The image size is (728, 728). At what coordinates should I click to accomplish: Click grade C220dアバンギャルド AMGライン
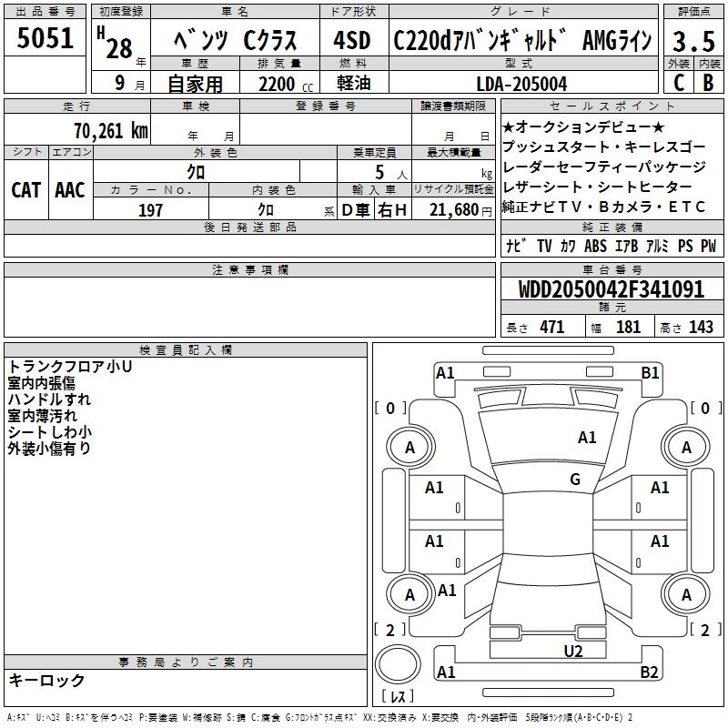click(x=522, y=40)
